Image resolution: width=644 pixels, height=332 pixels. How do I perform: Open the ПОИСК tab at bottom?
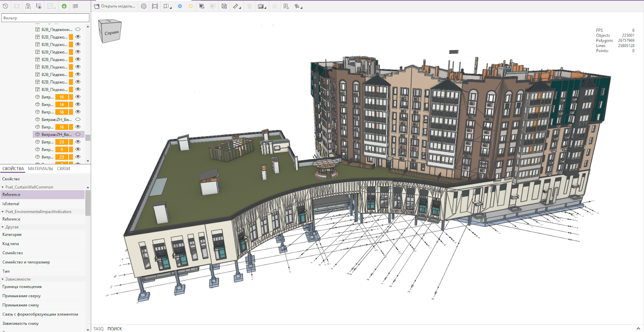click(115, 329)
